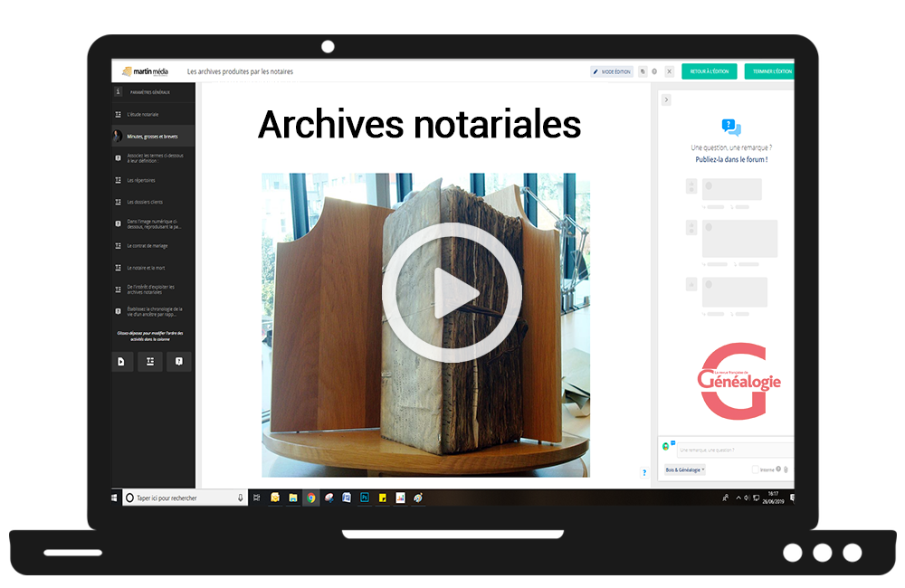Screen dimensions: 905x588
Task: Select Le notaire et la mort activity
Action: [153, 268]
